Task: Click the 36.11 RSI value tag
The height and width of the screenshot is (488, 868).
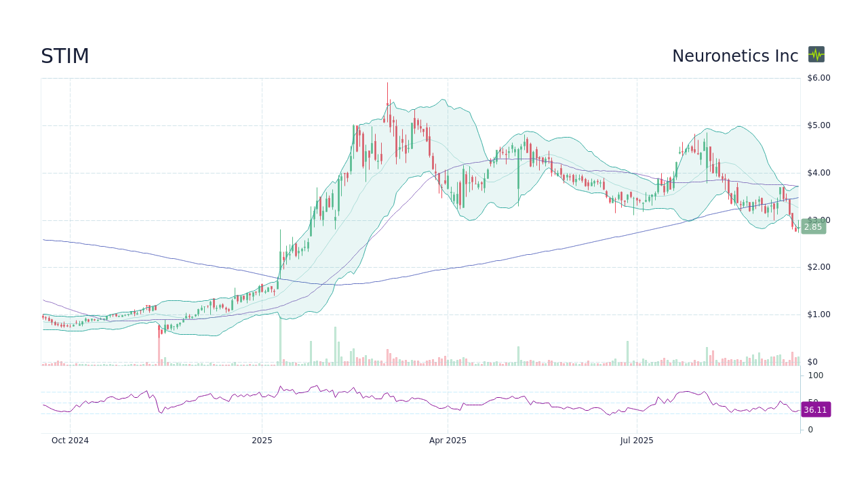Action: click(x=815, y=409)
